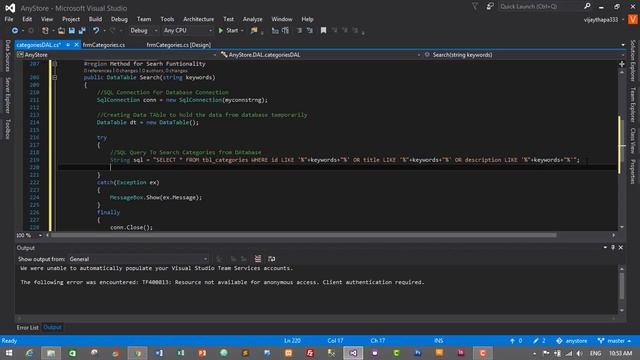This screenshot has width=640, height=360.
Task: Open the Toolbox side tab
Action: coord(7,129)
